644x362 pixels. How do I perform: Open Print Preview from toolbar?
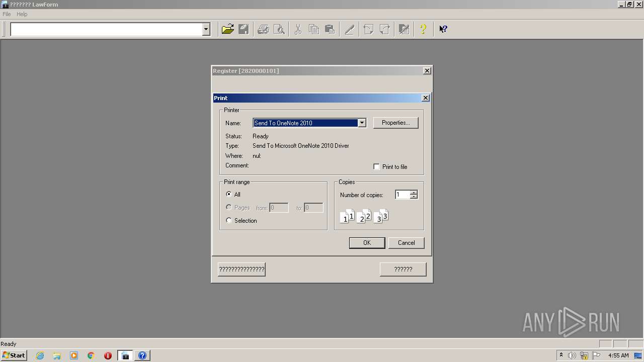[279, 29]
